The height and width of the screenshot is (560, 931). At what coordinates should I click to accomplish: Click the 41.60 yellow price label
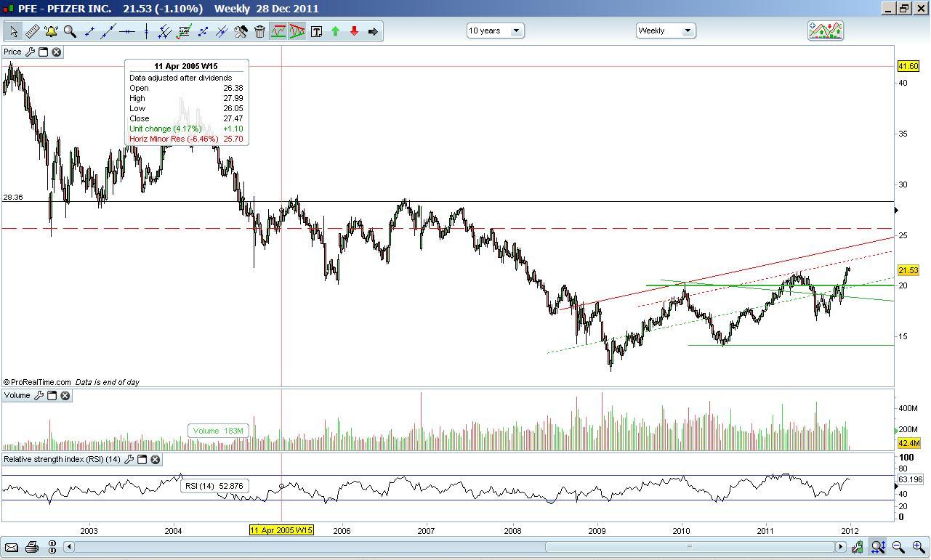tap(908, 66)
